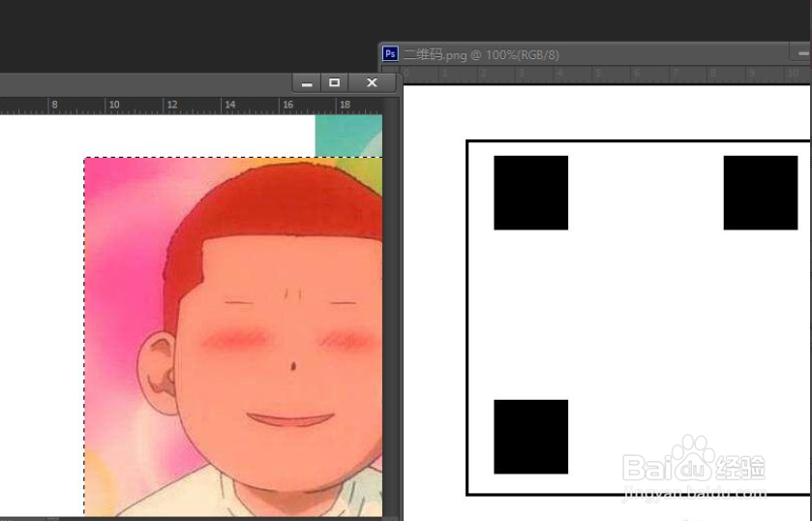Maximize the cartoon image document window

click(x=335, y=83)
